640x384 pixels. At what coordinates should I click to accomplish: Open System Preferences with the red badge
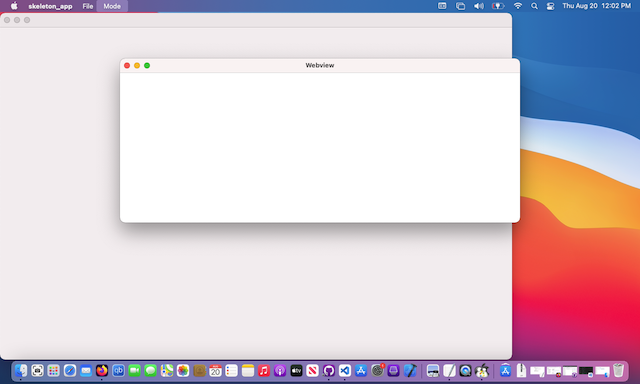[x=378, y=370]
